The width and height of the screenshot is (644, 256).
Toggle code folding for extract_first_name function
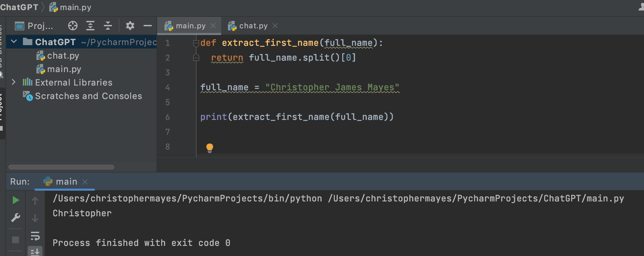tap(196, 43)
